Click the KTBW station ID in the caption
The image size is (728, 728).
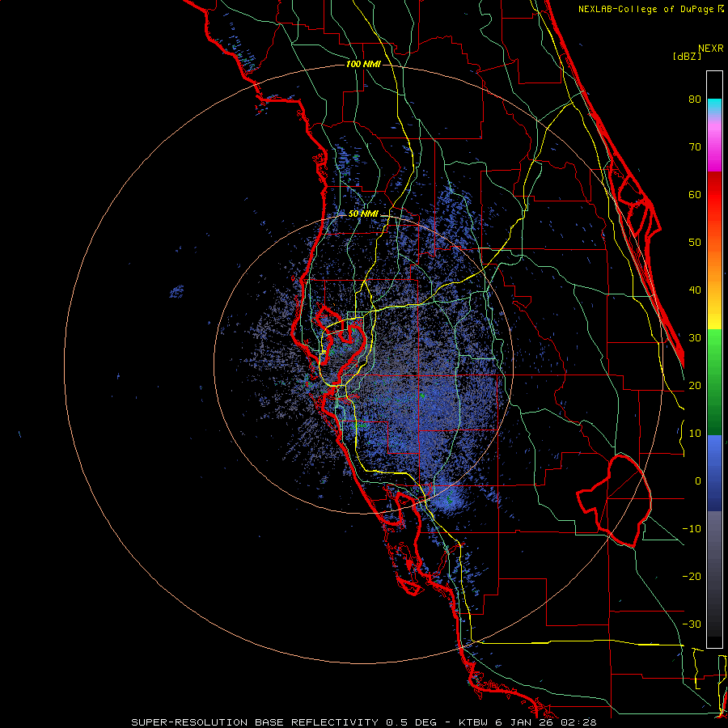[473, 722]
